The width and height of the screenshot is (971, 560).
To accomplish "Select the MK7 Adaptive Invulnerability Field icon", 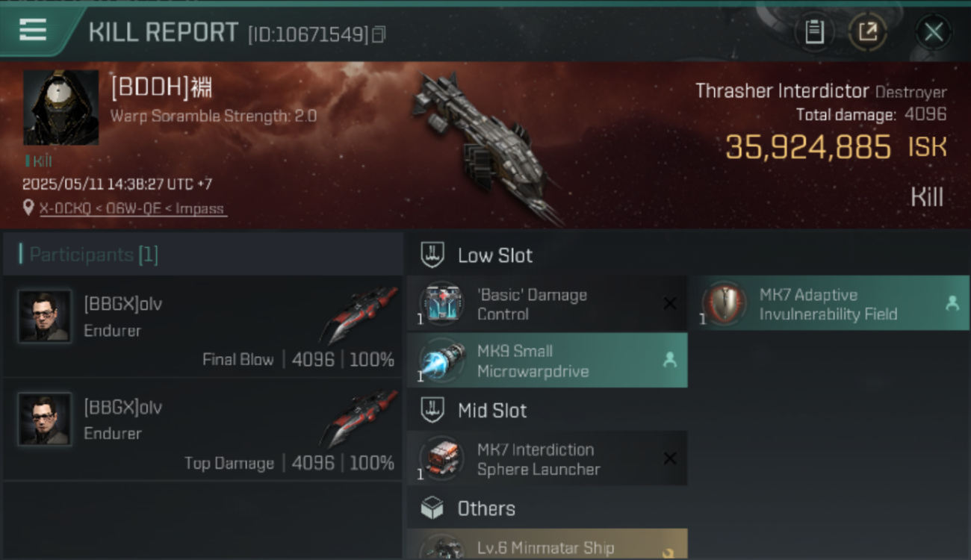I will (723, 304).
